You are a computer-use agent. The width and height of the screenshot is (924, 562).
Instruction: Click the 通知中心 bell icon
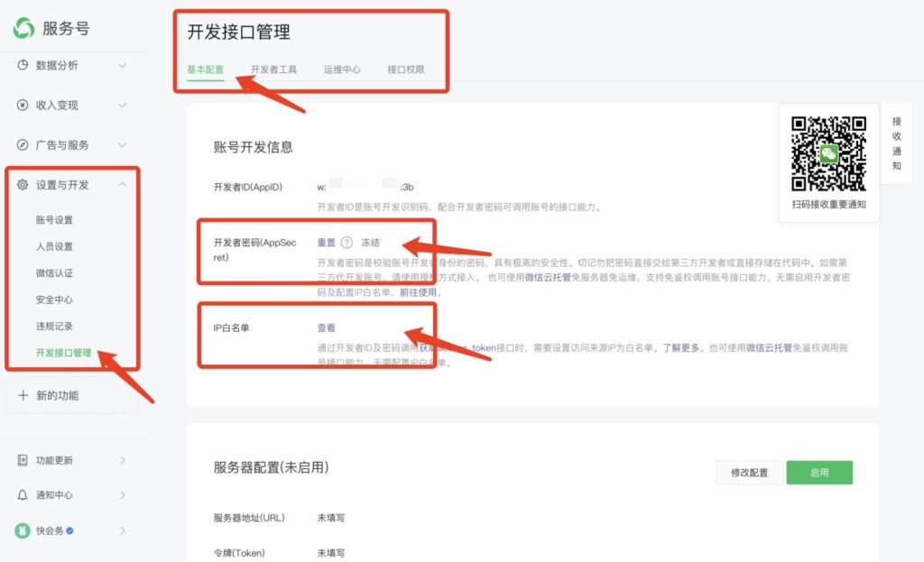(23, 495)
